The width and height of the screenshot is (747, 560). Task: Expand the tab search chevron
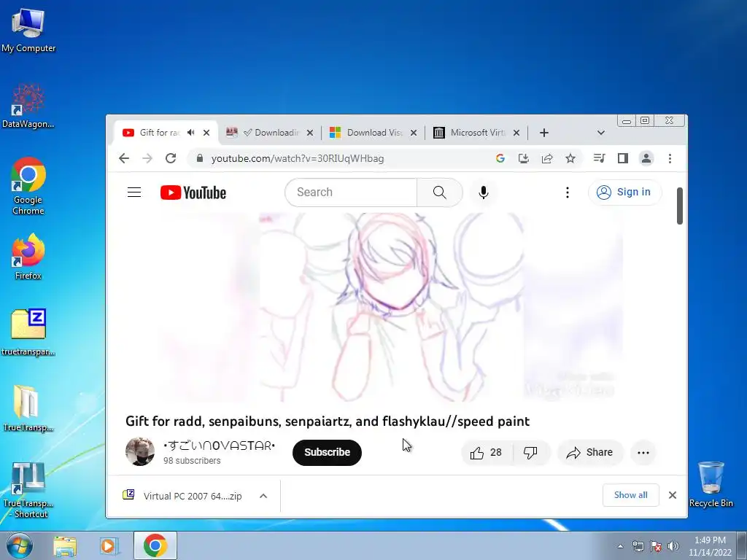pyautogui.click(x=601, y=133)
